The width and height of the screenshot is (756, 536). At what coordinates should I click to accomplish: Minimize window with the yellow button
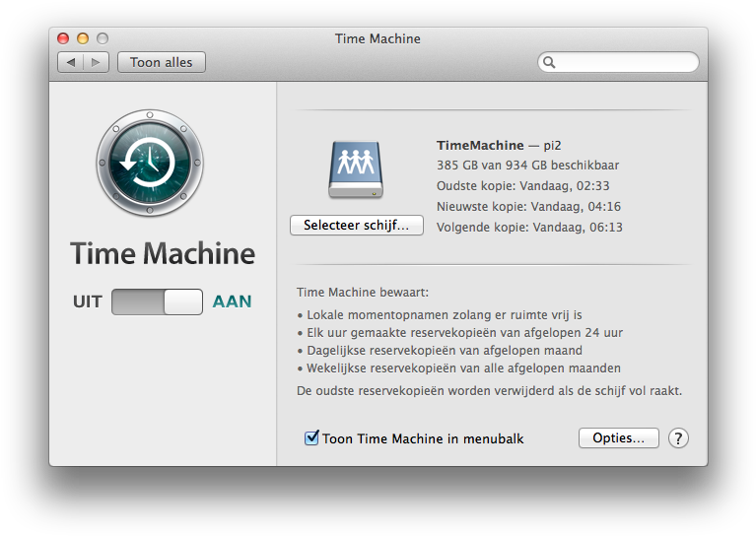click(x=83, y=38)
